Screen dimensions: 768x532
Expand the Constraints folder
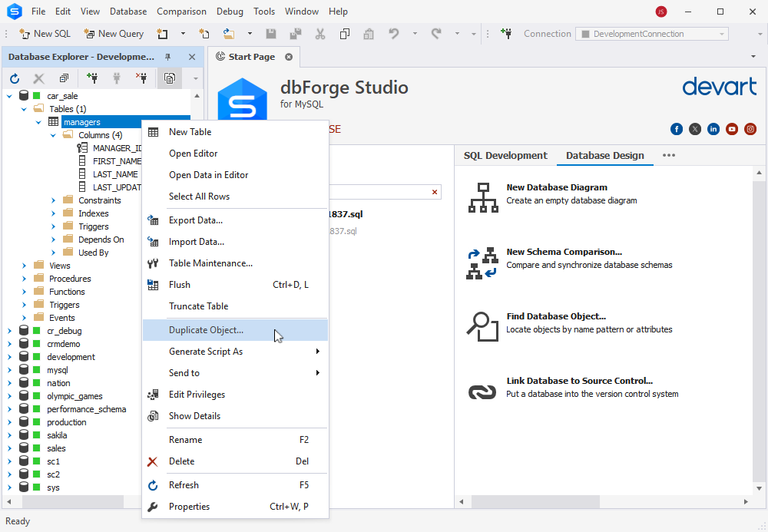(x=54, y=200)
